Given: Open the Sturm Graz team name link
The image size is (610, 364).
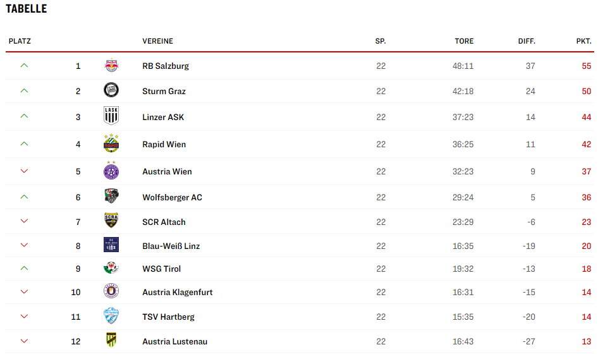Looking at the screenshot, I should (x=164, y=92).
